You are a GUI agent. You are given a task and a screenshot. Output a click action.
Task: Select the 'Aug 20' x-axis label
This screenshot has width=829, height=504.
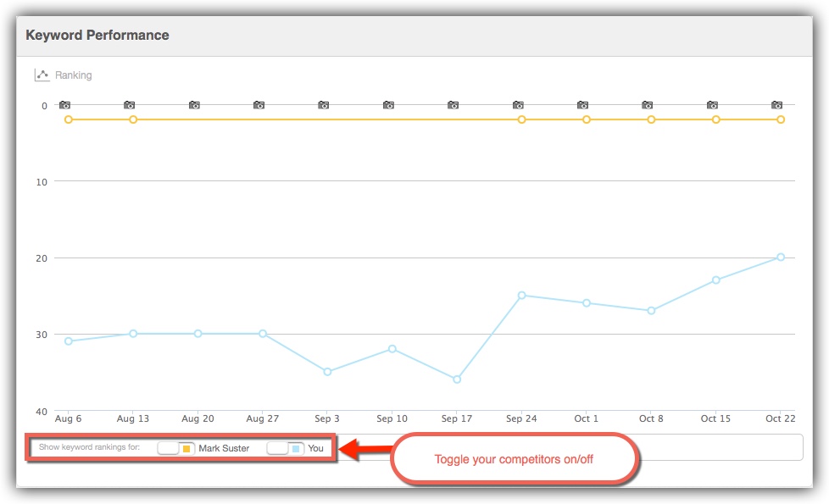(198, 418)
